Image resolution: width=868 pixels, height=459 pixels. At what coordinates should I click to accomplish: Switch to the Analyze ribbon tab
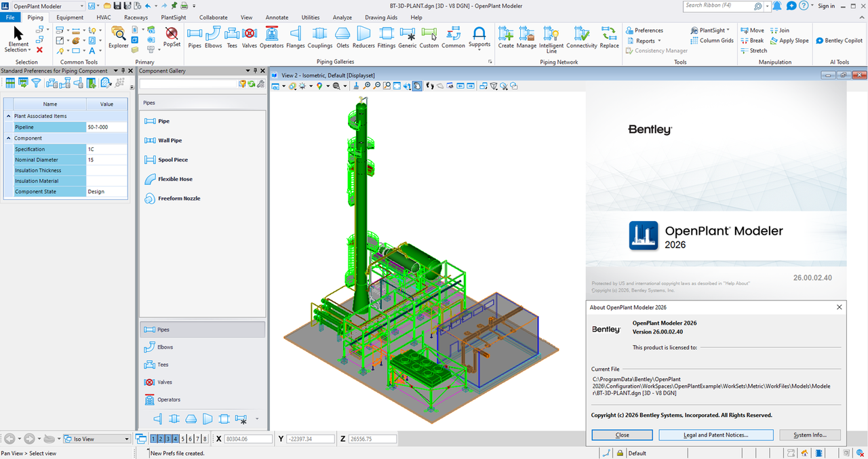(x=342, y=17)
